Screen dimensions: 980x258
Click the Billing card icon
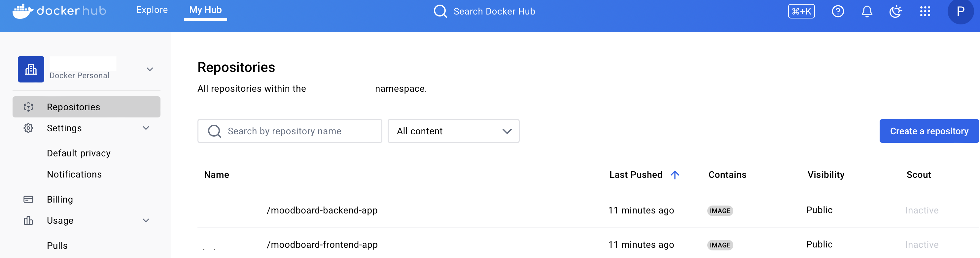pos(28,199)
